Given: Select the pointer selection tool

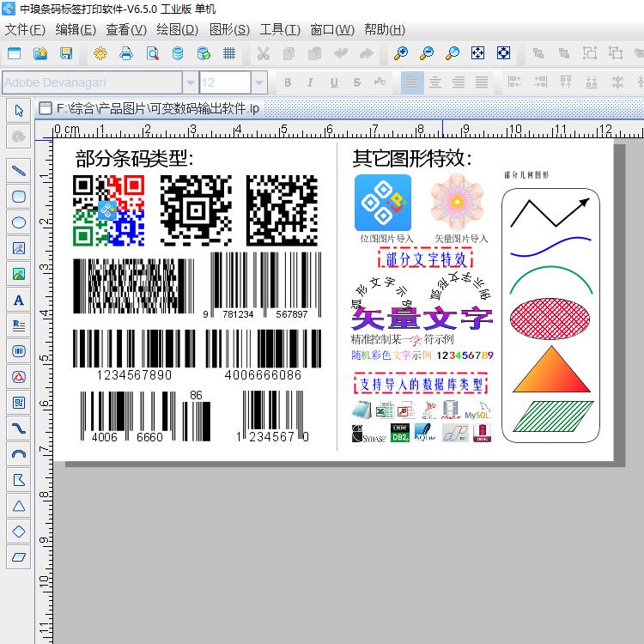Looking at the screenshot, I should coord(19,111).
